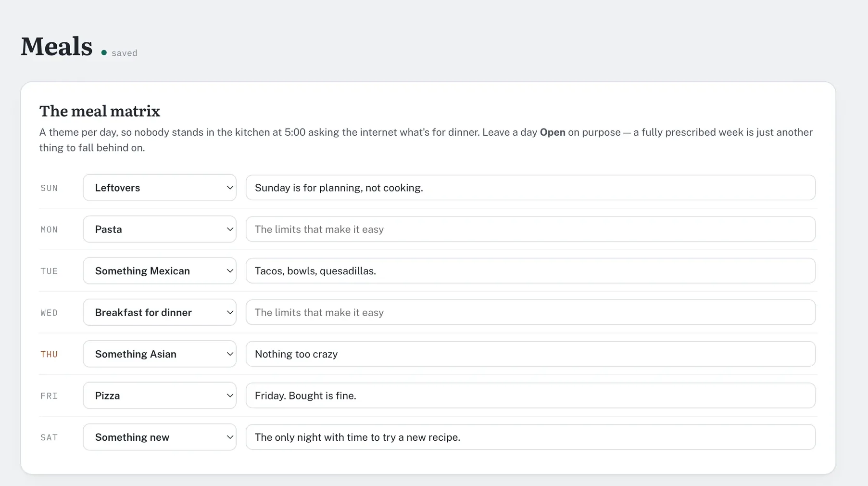Focus the empty Monday note field
This screenshot has height=486, width=868.
(530, 229)
